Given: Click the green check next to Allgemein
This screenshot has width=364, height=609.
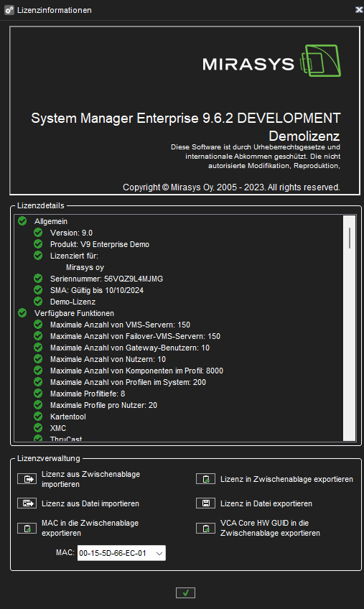Looking at the screenshot, I should point(22,221).
